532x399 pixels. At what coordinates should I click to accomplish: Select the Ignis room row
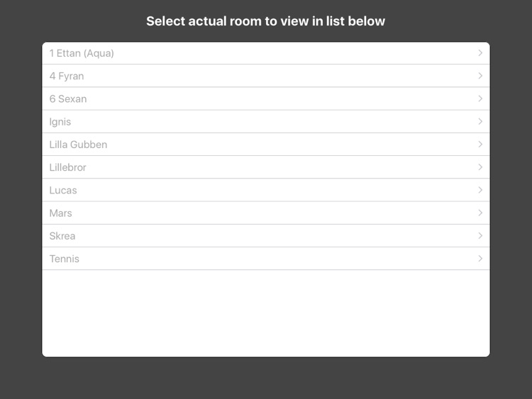click(x=60, y=122)
